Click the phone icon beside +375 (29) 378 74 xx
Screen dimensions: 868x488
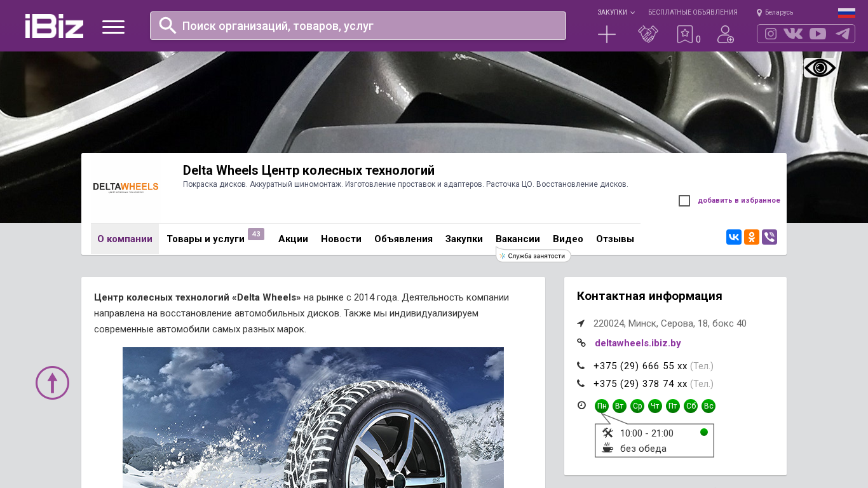581,384
